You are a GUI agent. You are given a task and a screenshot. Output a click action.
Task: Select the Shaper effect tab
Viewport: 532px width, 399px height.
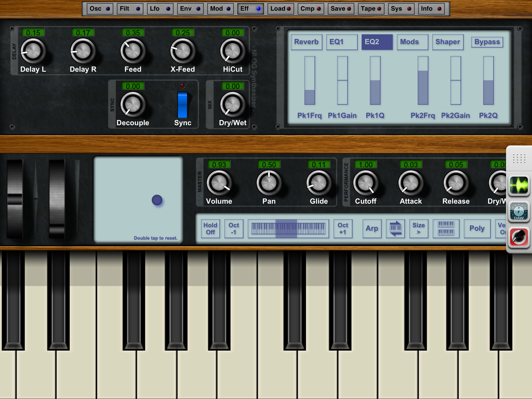click(448, 42)
